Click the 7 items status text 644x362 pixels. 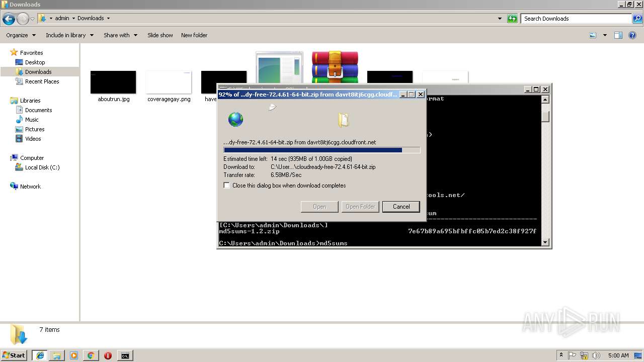(x=49, y=330)
